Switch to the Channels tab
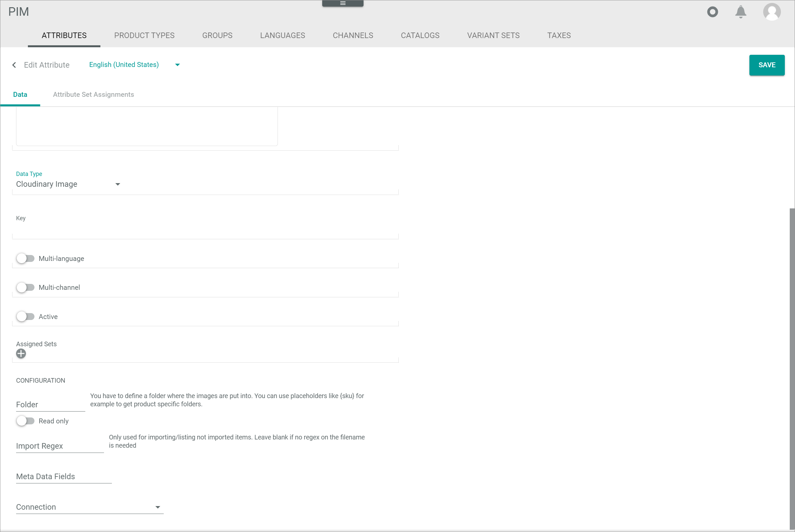The height and width of the screenshot is (532, 795). click(x=353, y=35)
